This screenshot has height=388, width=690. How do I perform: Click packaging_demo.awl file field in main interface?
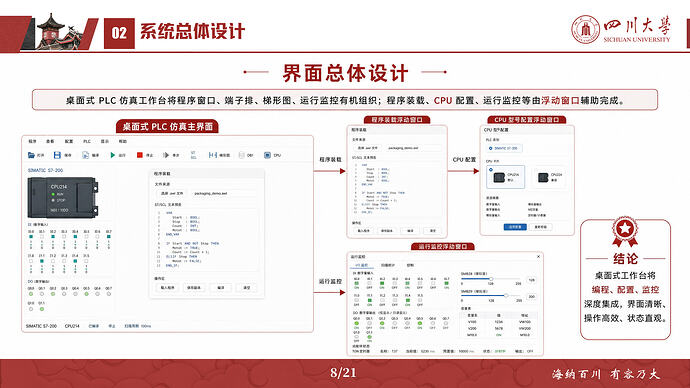pyautogui.click(x=223, y=193)
